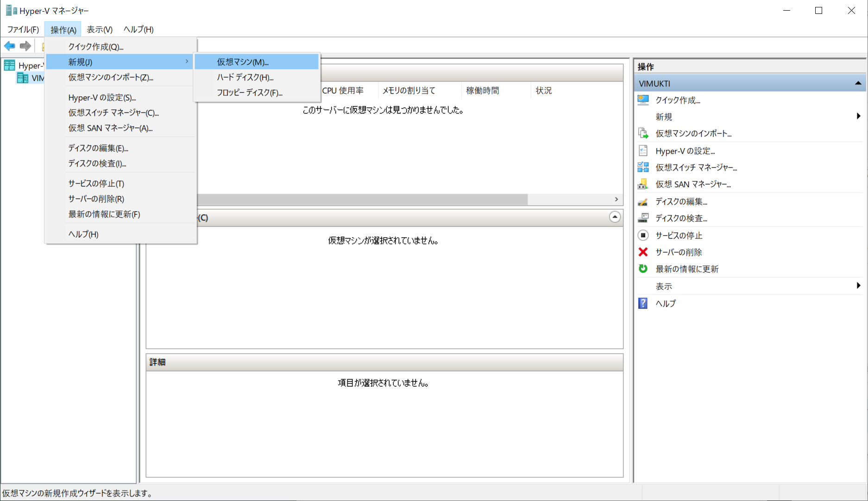This screenshot has width=868, height=501.
Task: Choose クイック作成(Q)... from 操作 menu
Action: pyautogui.click(x=120, y=46)
